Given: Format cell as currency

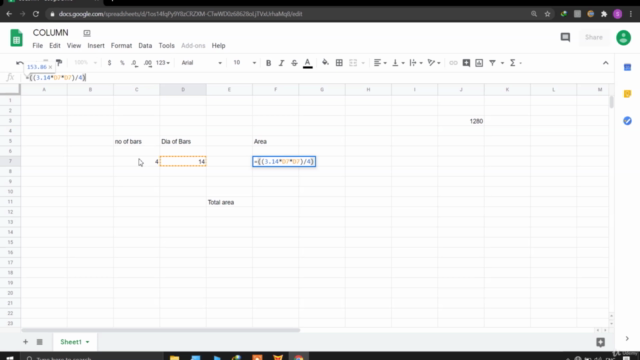Looking at the screenshot, I should (x=109, y=63).
